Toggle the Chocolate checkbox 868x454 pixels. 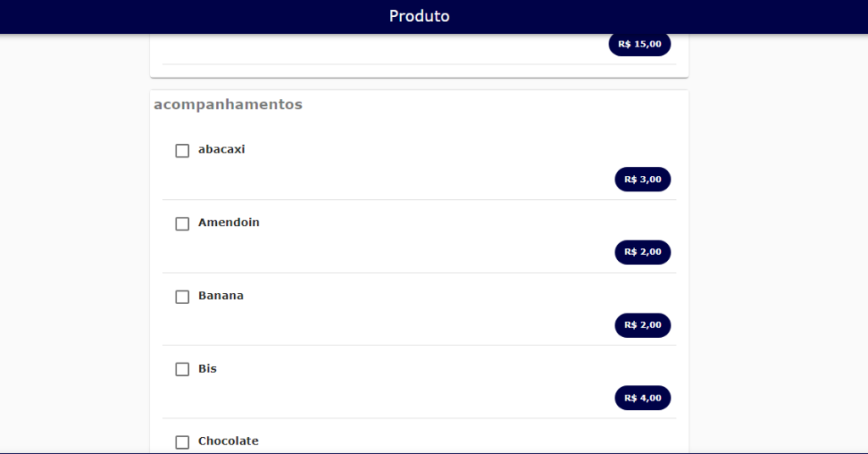tap(182, 442)
